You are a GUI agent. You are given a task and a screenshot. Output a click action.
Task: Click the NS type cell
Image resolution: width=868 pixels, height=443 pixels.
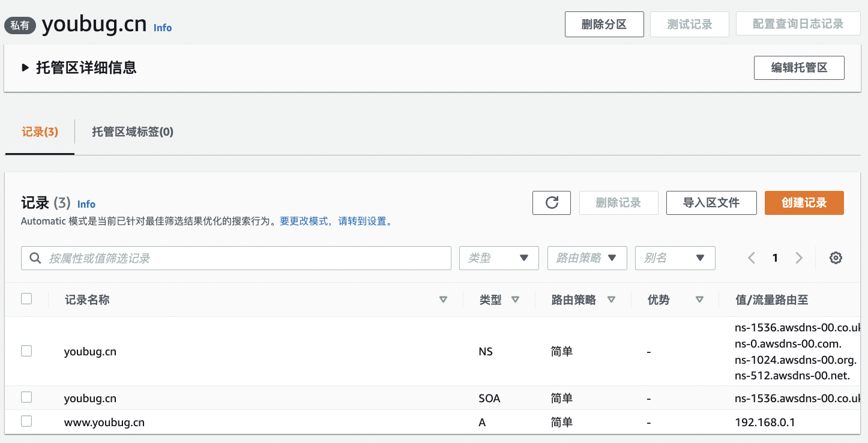486,352
